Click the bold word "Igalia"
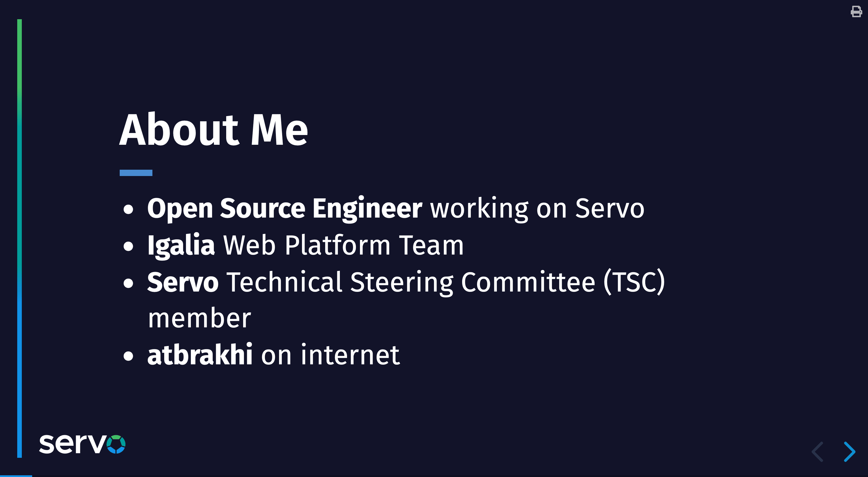The image size is (868, 477). (x=181, y=245)
